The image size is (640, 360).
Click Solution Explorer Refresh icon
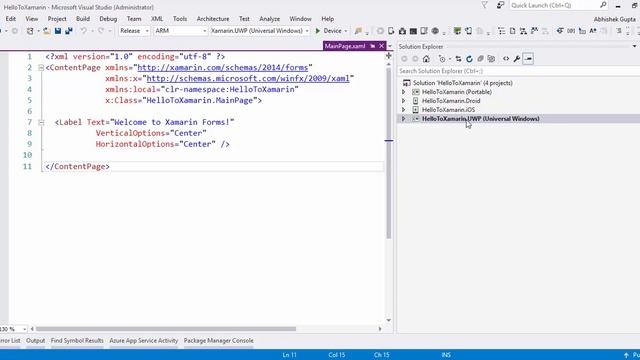click(x=469, y=59)
